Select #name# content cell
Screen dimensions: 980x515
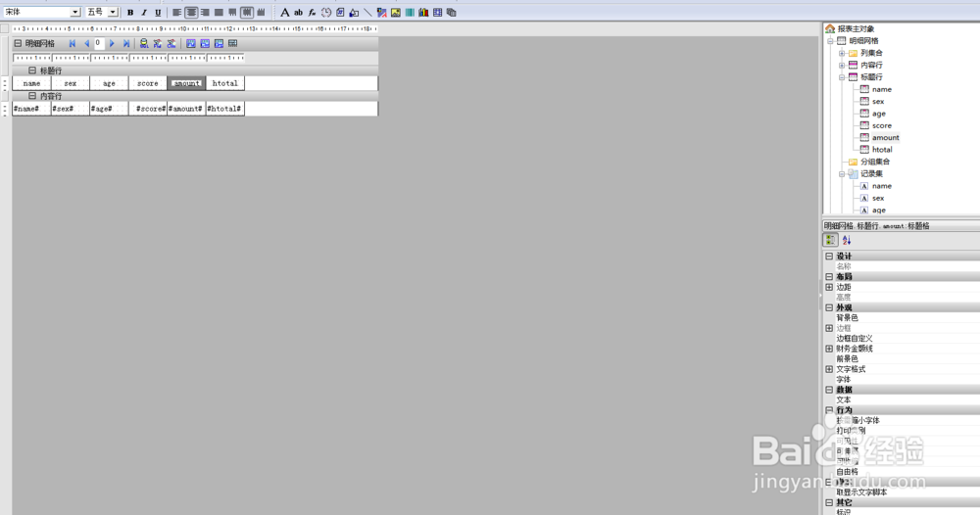pos(32,109)
